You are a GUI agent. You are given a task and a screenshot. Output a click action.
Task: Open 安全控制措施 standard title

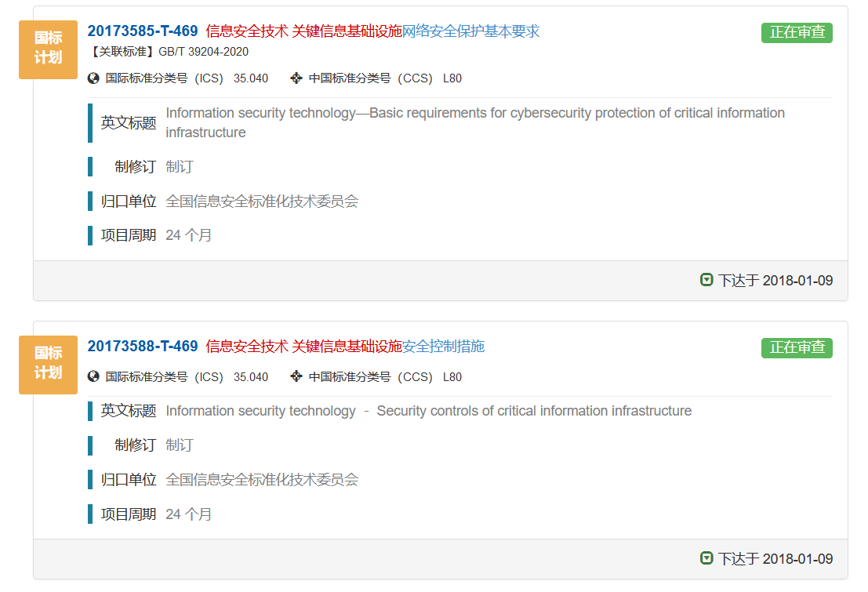[444, 346]
